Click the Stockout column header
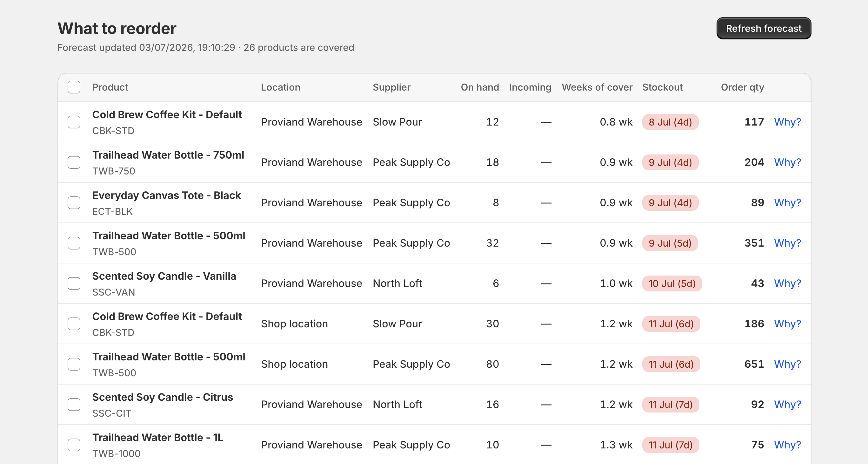 pos(663,87)
